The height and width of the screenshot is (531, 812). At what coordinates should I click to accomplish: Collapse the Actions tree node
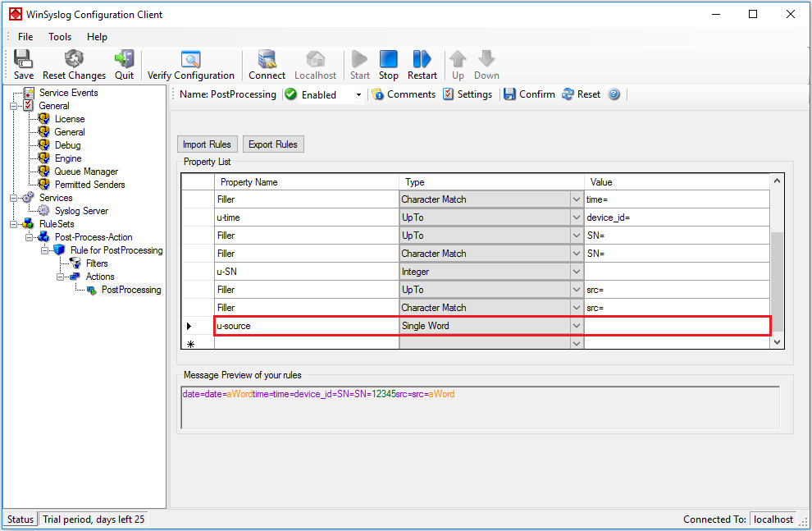[x=60, y=277]
